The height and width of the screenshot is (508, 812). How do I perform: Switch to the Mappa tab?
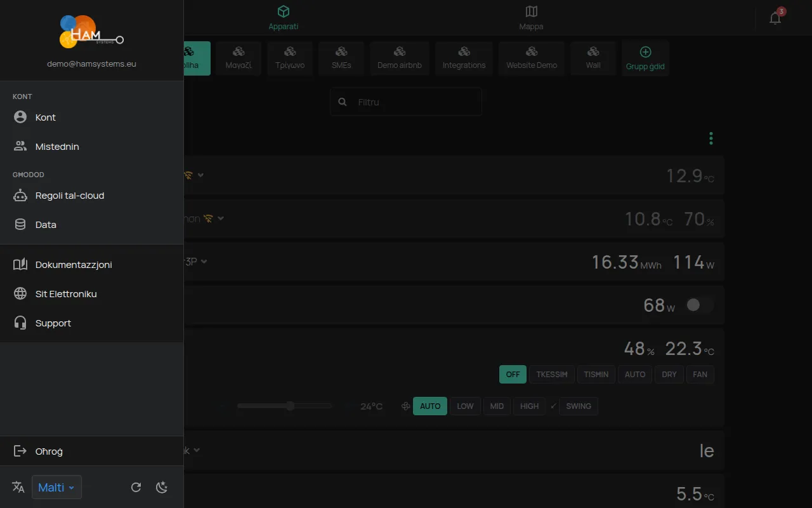point(531,18)
